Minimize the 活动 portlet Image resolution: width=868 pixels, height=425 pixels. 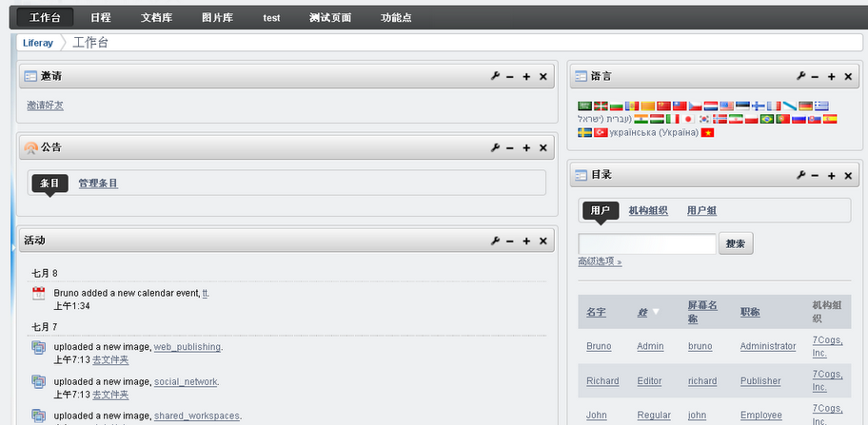point(510,241)
